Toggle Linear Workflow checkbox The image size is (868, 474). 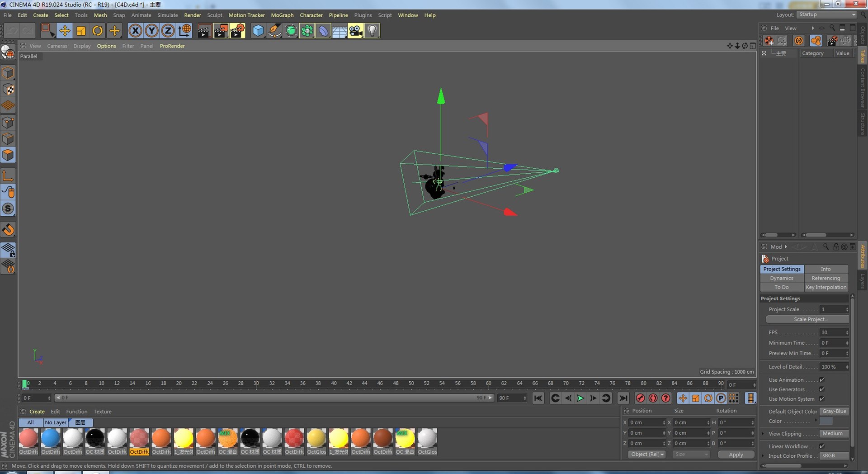[x=822, y=446]
